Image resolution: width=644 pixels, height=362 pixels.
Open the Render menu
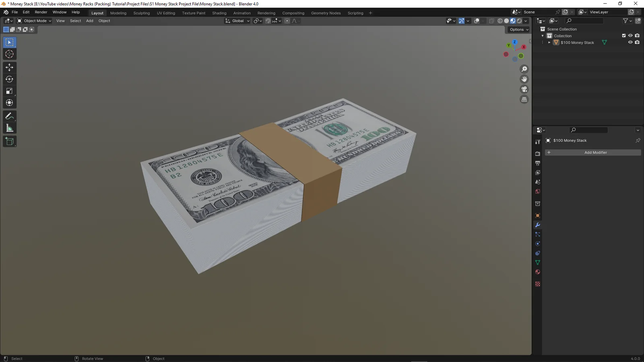pyautogui.click(x=41, y=12)
